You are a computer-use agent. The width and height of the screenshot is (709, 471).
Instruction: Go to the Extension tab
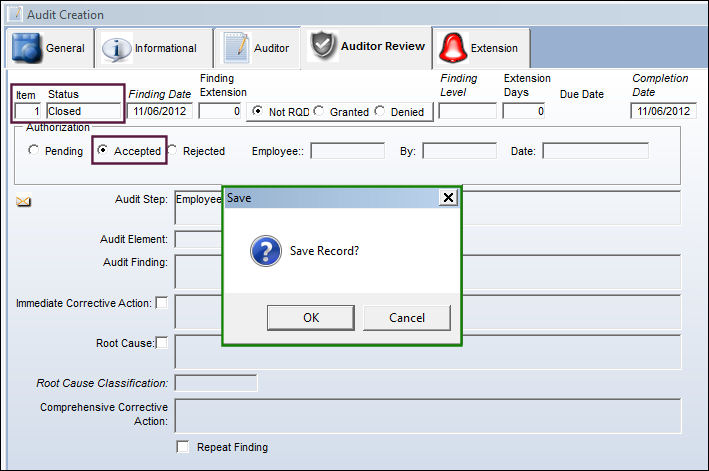(482, 48)
